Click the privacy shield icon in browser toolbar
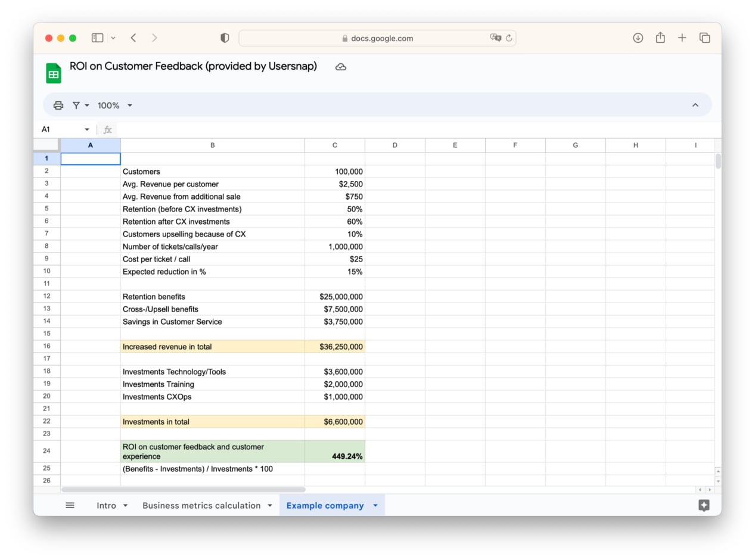 [x=224, y=38]
